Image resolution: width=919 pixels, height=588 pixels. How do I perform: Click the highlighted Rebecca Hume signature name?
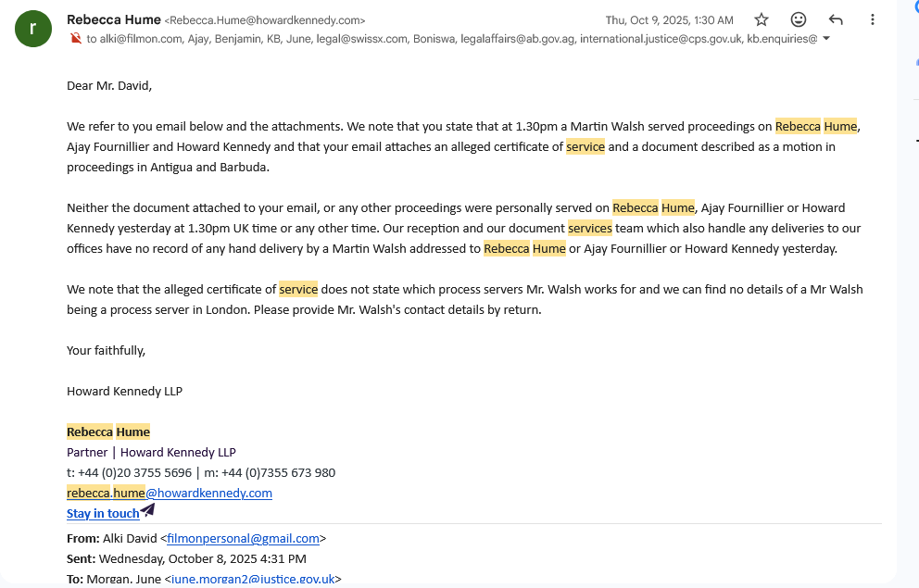point(108,432)
